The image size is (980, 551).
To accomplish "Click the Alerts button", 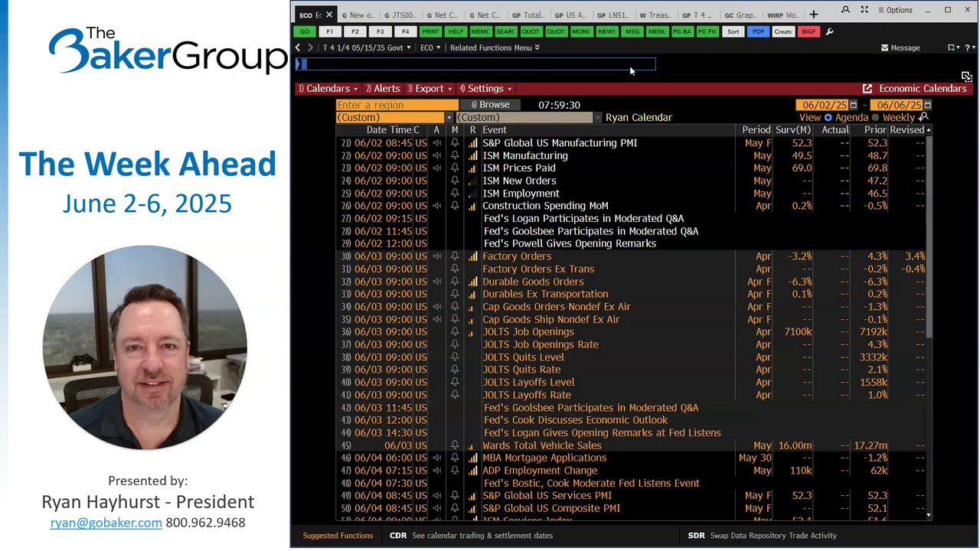I will click(x=383, y=89).
